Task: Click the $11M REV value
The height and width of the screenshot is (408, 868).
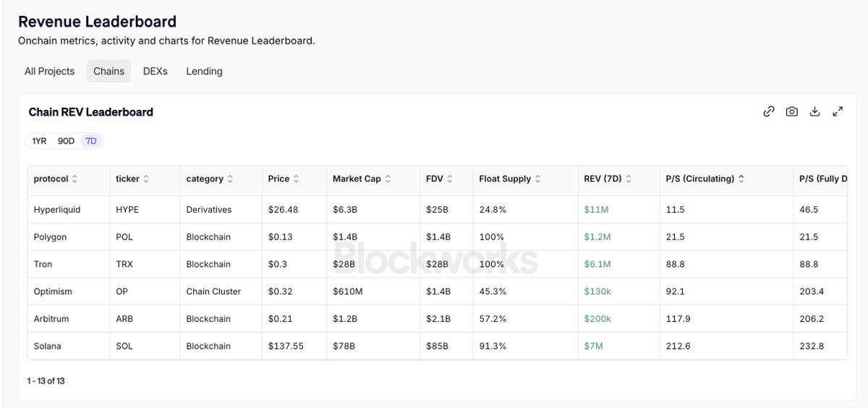Action: click(596, 210)
